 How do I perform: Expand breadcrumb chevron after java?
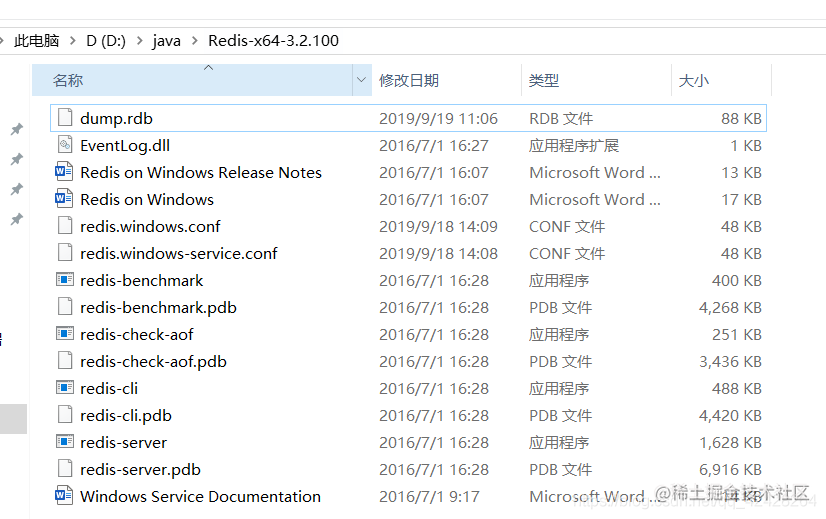coord(194,41)
